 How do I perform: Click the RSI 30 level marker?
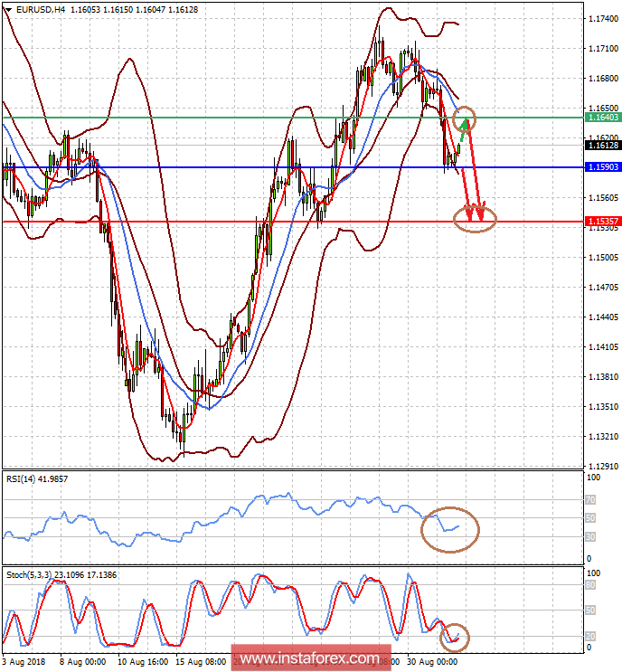coord(590,537)
